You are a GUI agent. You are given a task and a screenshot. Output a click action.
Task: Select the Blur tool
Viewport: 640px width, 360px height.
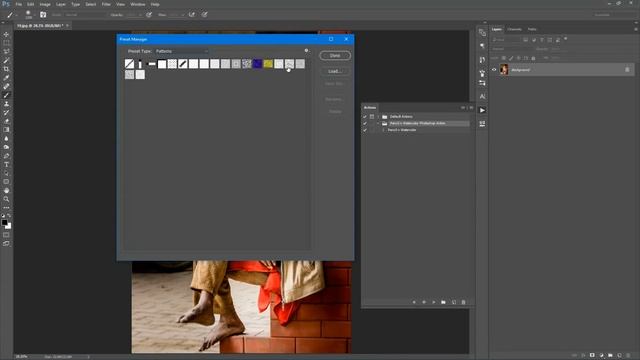[x=6, y=138]
